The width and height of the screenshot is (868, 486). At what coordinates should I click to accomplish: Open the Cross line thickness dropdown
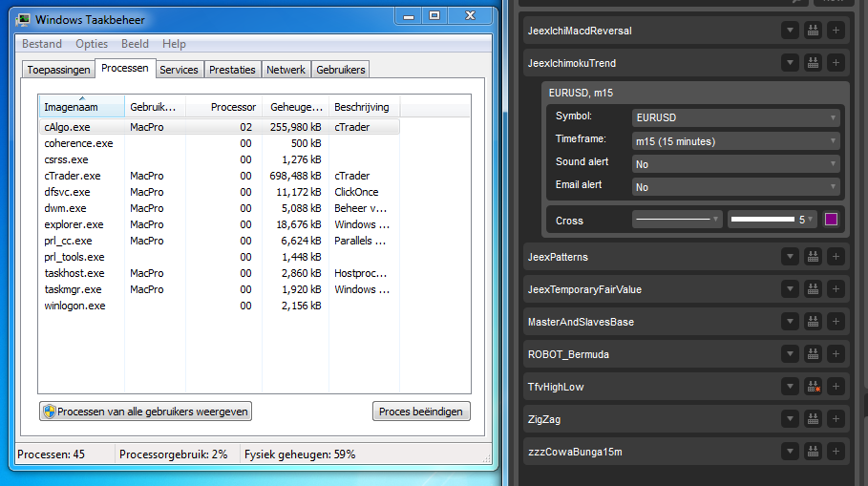point(773,220)
